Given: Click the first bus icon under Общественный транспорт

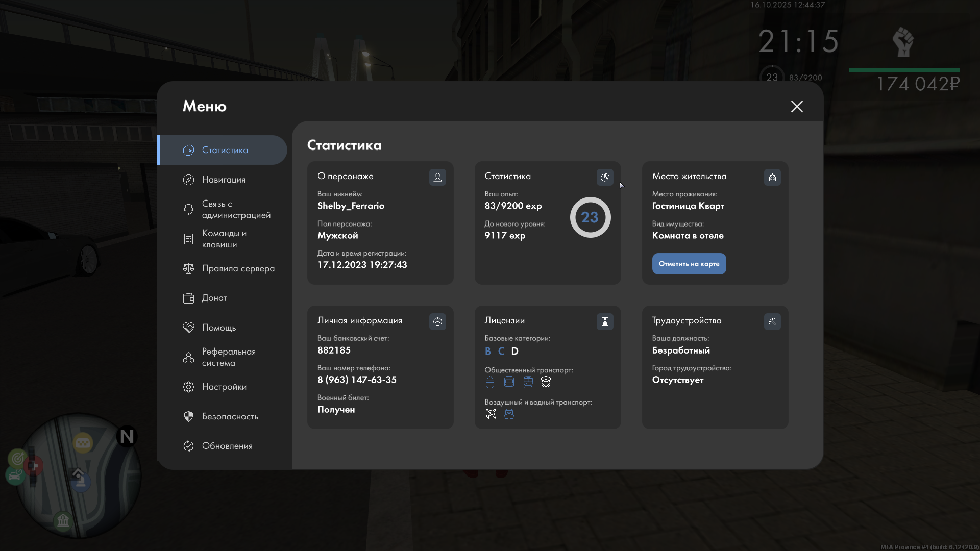Looking at the screenshot, I should point(490,382).
